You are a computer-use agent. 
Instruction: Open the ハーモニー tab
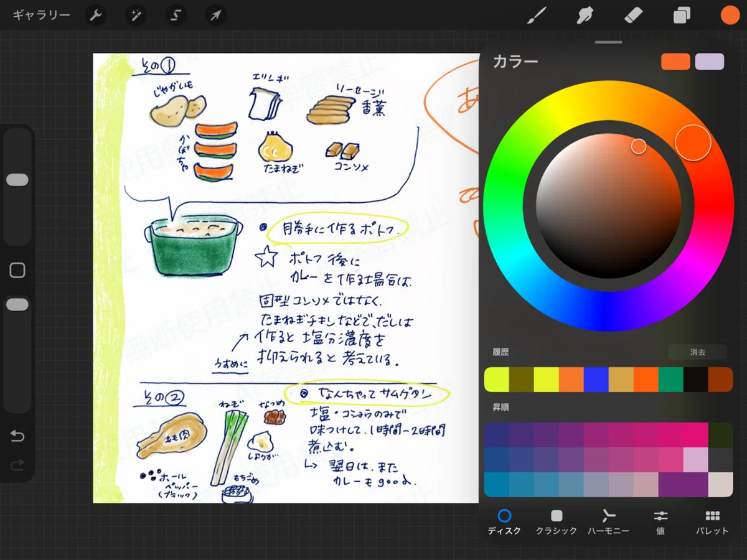(608, 522)
